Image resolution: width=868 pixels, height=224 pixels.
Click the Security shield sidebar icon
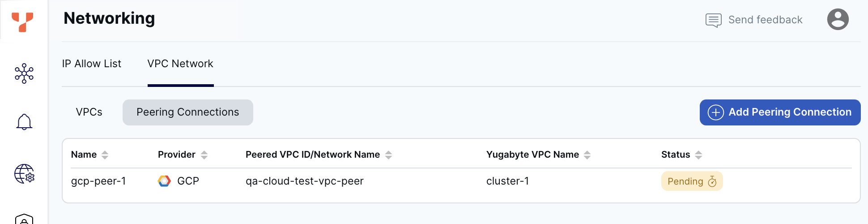[24, 219]
